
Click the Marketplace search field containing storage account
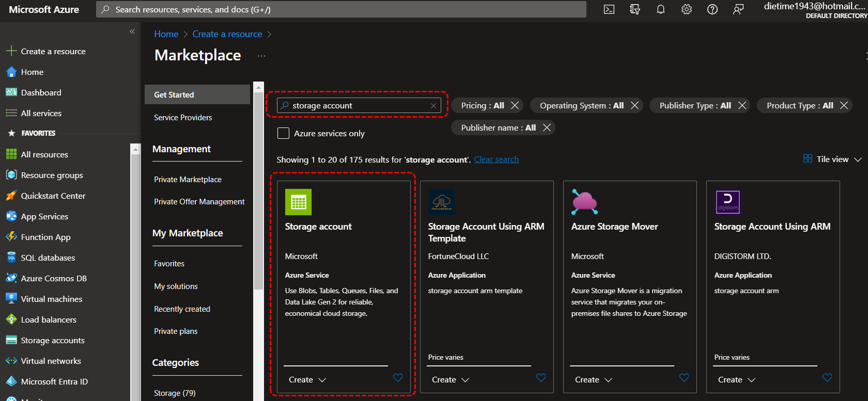click(x=359, y=105)
